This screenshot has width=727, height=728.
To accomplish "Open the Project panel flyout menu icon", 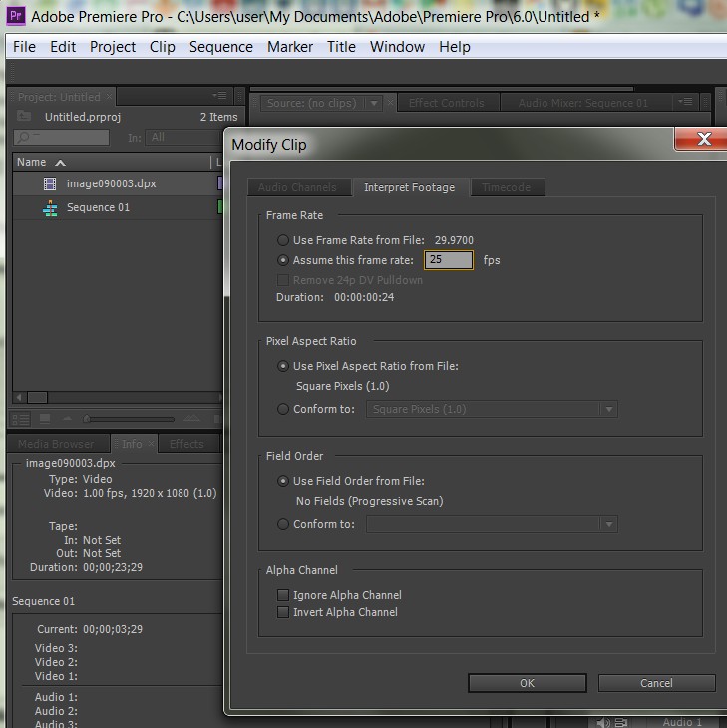I will (220, 95).
